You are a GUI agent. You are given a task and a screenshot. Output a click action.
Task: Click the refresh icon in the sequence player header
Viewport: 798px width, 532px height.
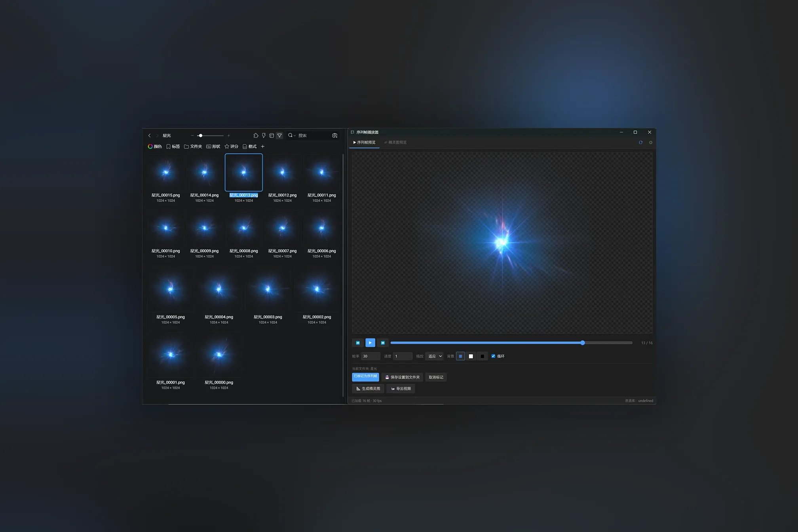point(640,142)
